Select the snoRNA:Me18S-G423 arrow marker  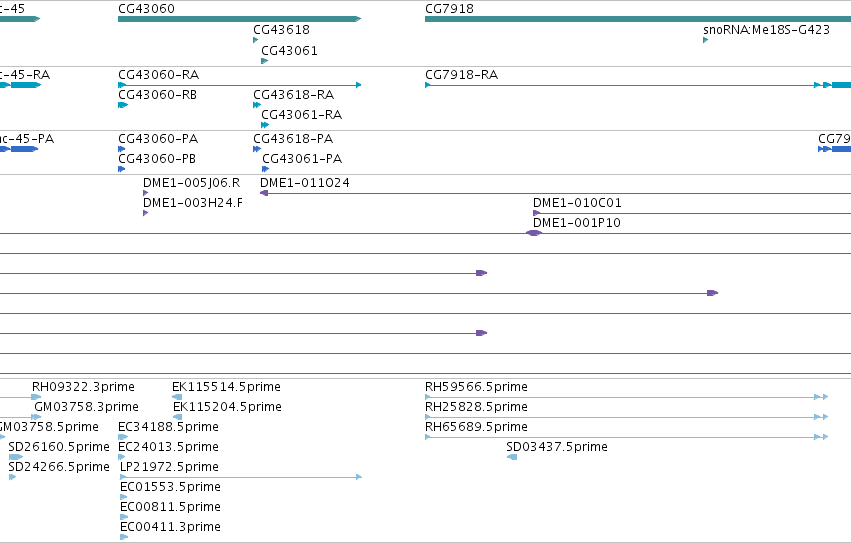coord(706,40)
